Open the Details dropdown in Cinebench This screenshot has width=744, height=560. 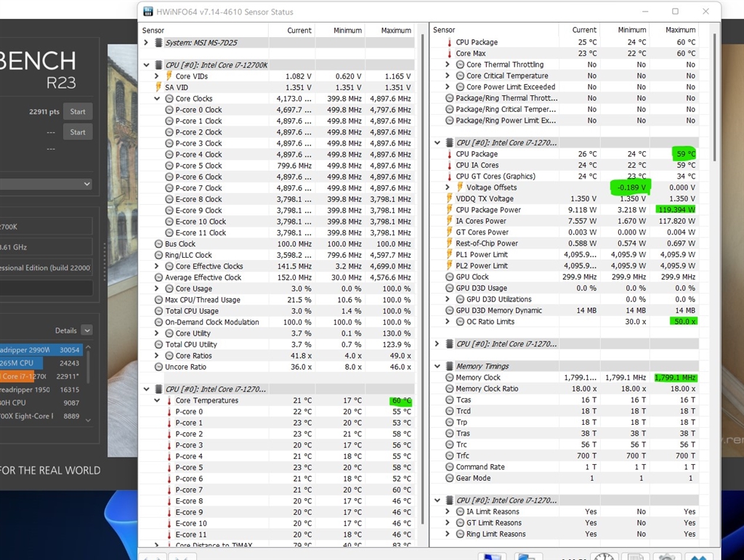click(x=87, y=330)
